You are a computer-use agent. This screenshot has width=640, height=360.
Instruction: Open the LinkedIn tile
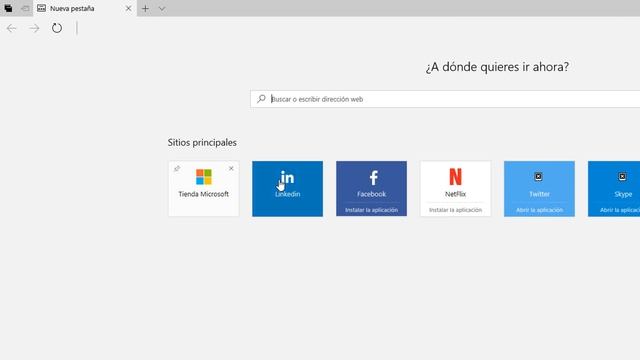click(x=287, y=189)
